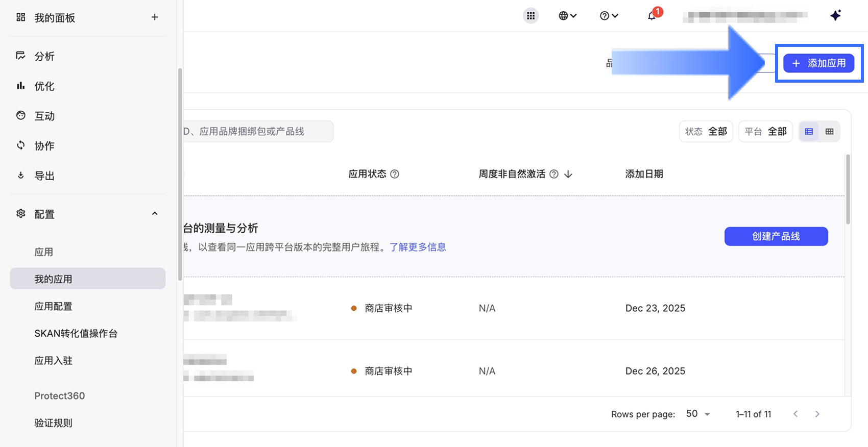
Task: Click the 创建产品线 button
Action: pos(776,236)
